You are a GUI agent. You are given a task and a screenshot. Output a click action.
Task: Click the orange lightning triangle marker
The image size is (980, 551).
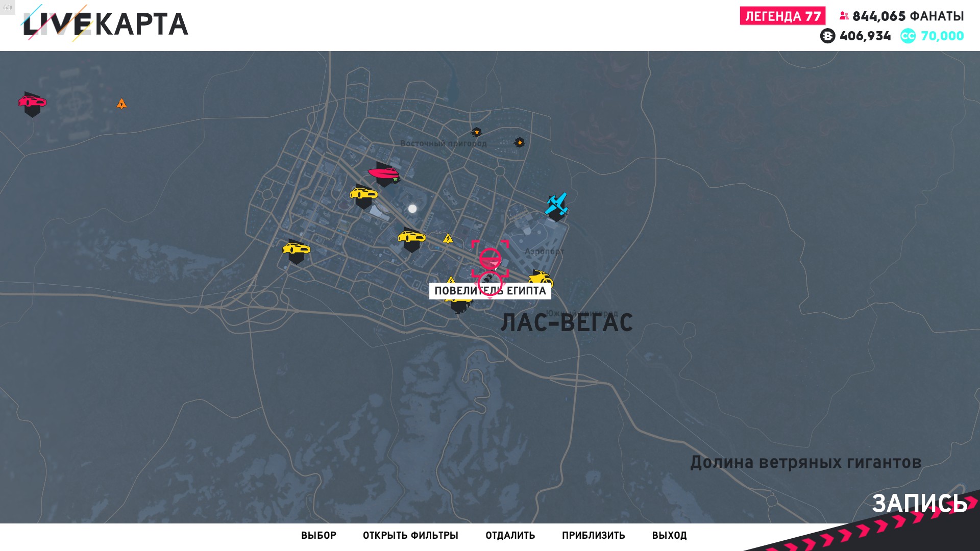coord(121,104)
